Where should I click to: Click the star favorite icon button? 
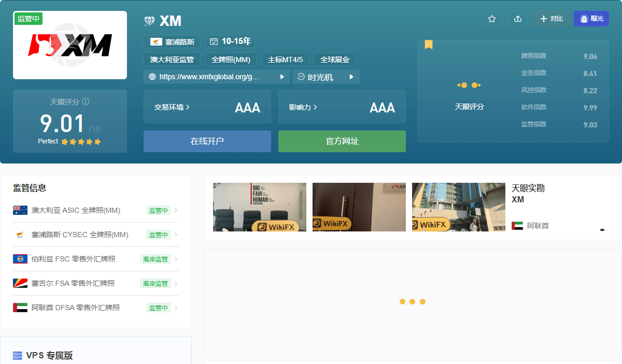(492, 19)
